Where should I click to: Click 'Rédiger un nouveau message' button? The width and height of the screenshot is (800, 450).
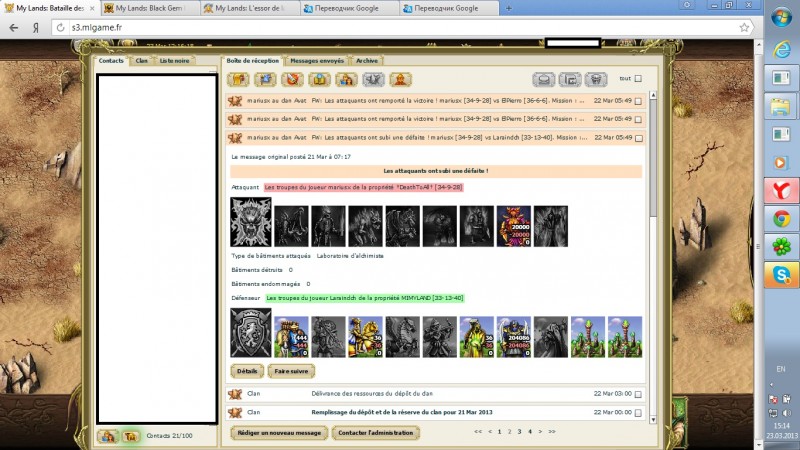coord(279,433)
